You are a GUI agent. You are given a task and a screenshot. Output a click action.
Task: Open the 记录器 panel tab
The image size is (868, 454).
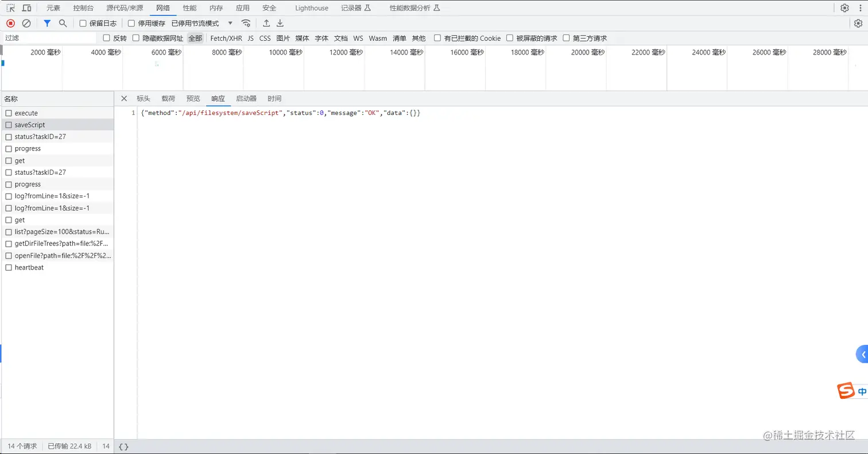[x=356, y=8]
